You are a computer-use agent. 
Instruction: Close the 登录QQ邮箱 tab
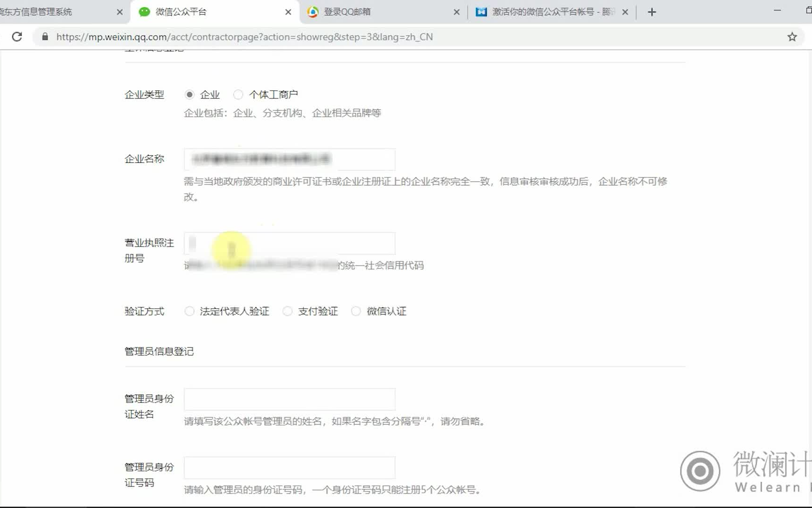(457, 12)
